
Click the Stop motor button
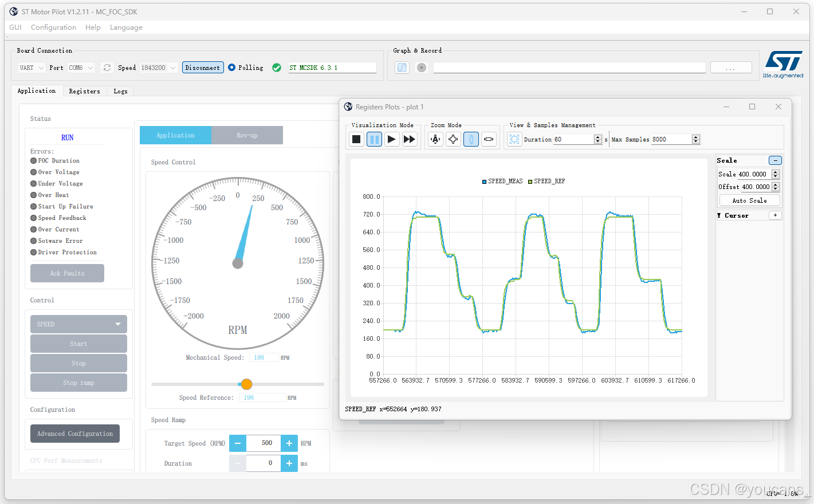(x=78, y=363)
